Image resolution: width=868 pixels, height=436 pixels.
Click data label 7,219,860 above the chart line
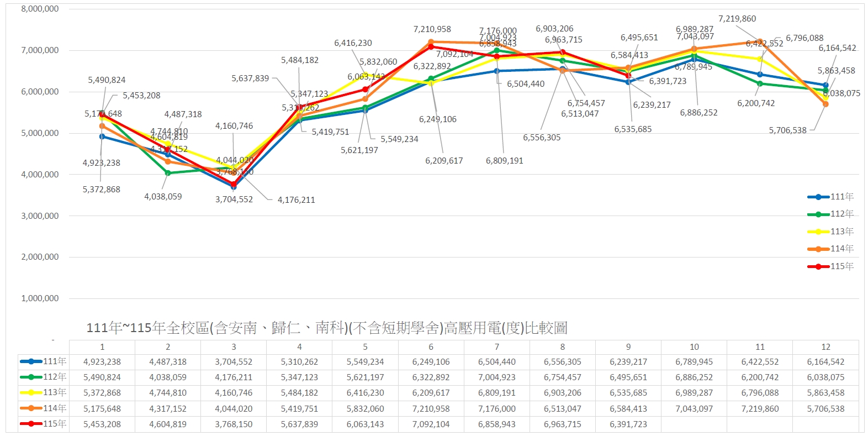click(737, 19)
